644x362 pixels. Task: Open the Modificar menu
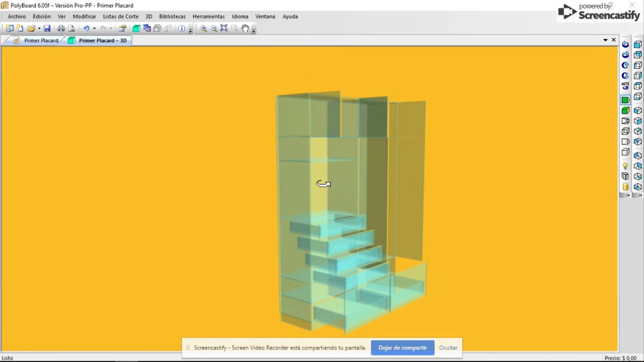point(85,17)
